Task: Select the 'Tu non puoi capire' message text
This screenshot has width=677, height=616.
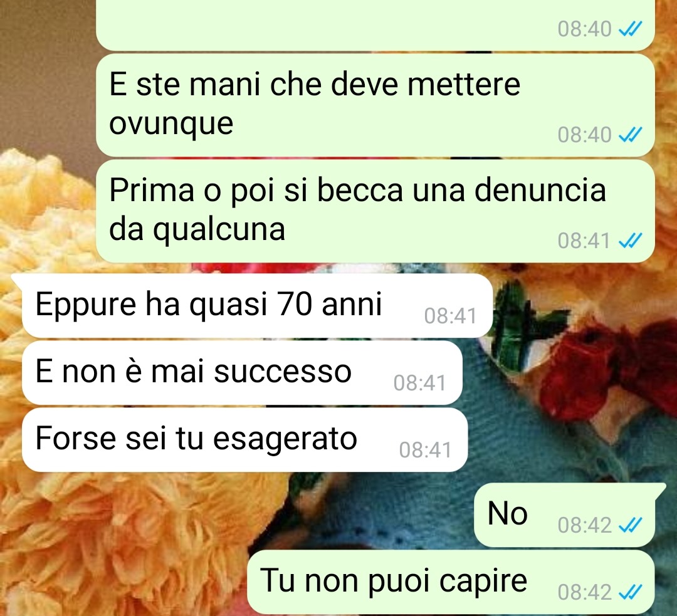Action: pos(393,581)
